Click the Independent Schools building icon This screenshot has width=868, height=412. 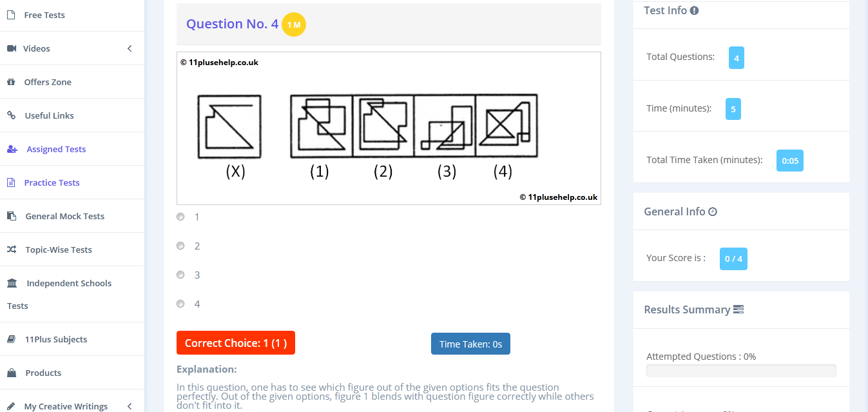[12, 283]
